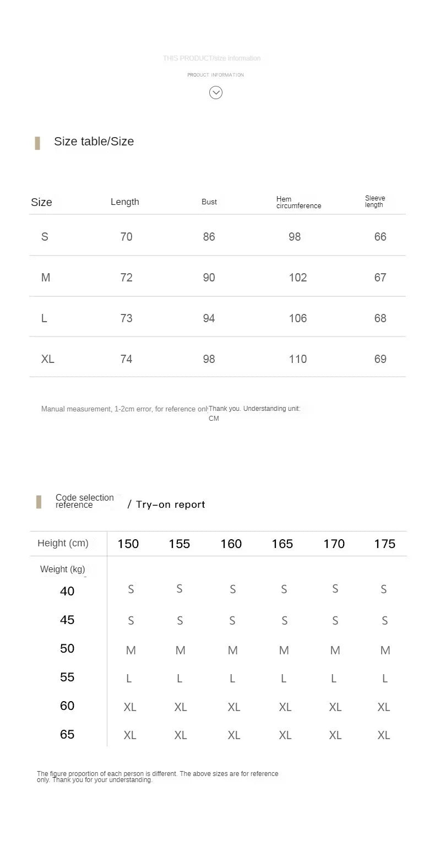Click the XL sleeve length value 69
Image resolution: width=435 pixels, height=868 pixels.
380,359
